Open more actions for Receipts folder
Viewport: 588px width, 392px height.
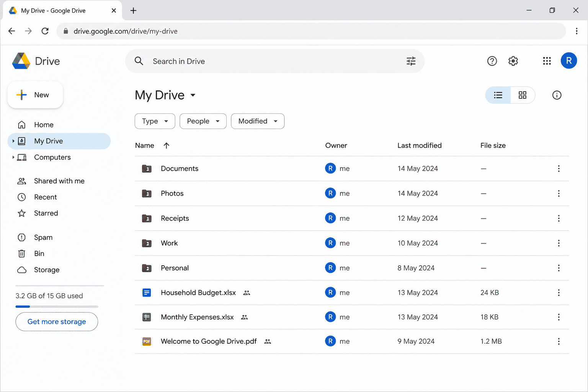pos(559,218)
